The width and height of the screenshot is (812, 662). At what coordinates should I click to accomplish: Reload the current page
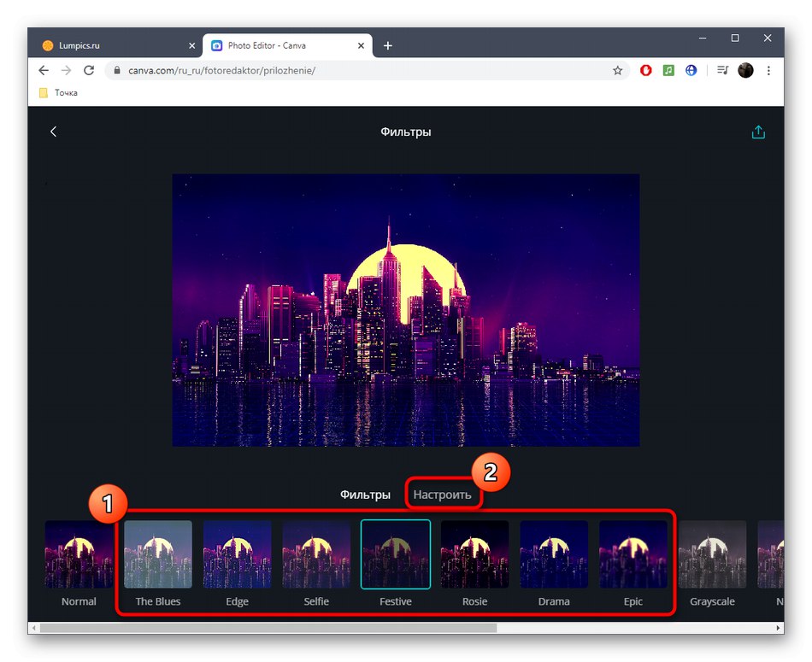pos(89,70)
